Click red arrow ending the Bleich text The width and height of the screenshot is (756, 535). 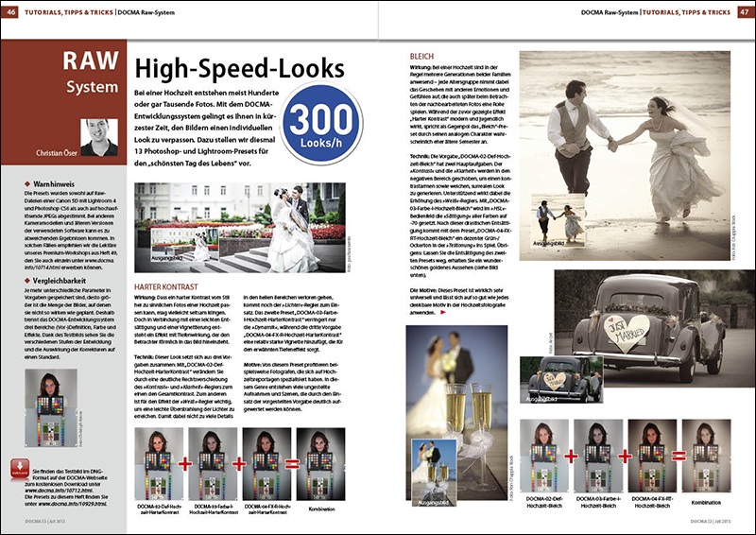444,324
